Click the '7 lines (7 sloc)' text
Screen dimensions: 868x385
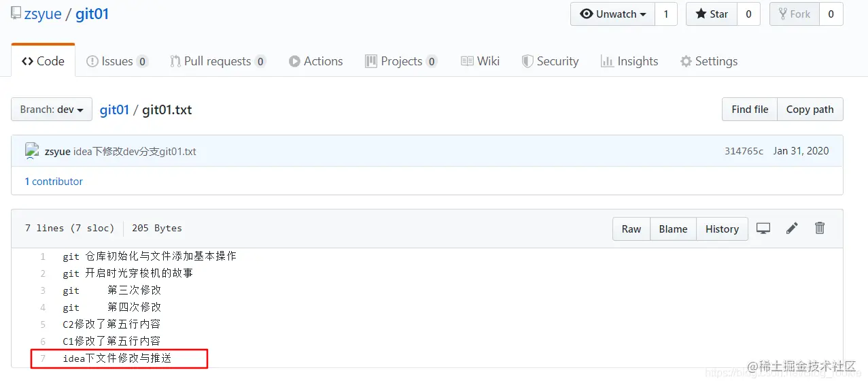point(69,228)
